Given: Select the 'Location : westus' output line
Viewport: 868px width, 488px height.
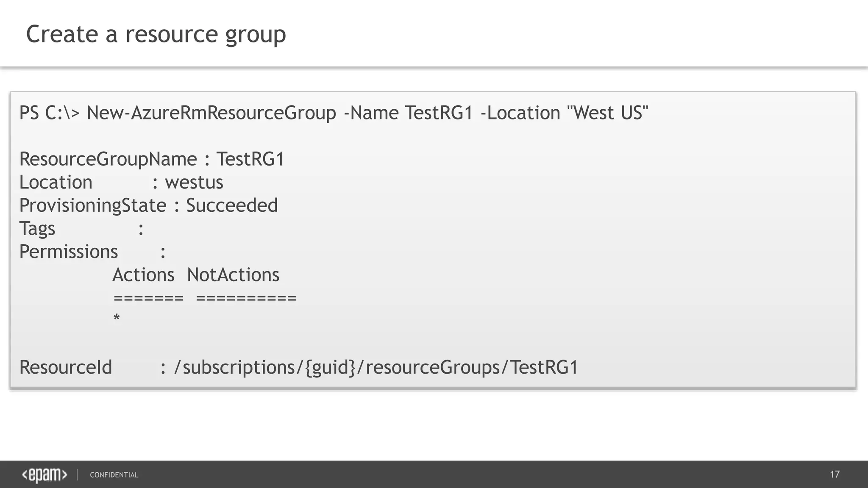Looking at the screenshot, I should click(x=121, y=183).
